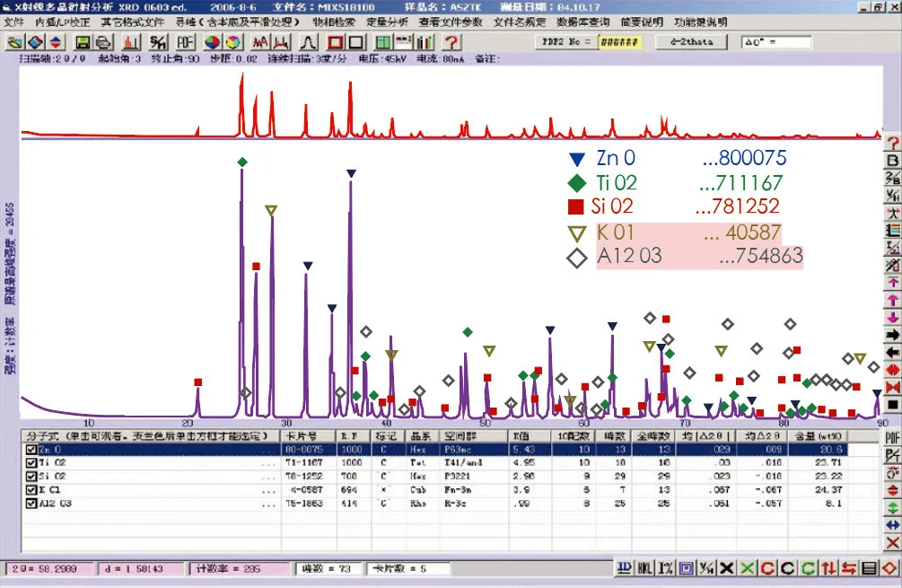
Task: Click the letter B icon in right toolbar
Action: click(892, 162)
